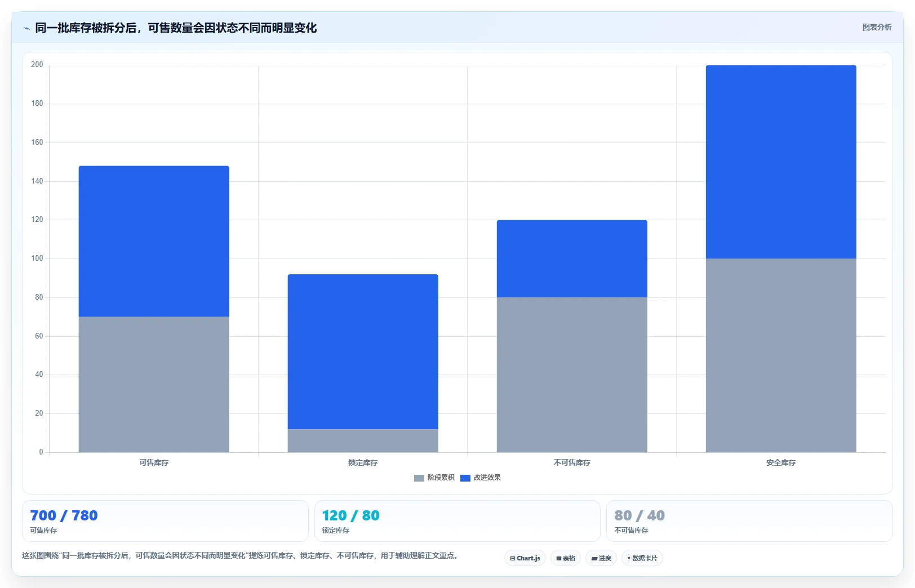Click the small icon before the chart title
Viewport: 915px width, 588px height.
[26, 28]
